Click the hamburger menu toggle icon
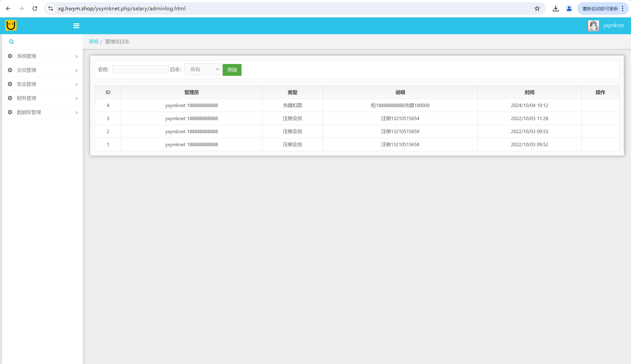This screenshot has height=364, width=631. [76, 26]
